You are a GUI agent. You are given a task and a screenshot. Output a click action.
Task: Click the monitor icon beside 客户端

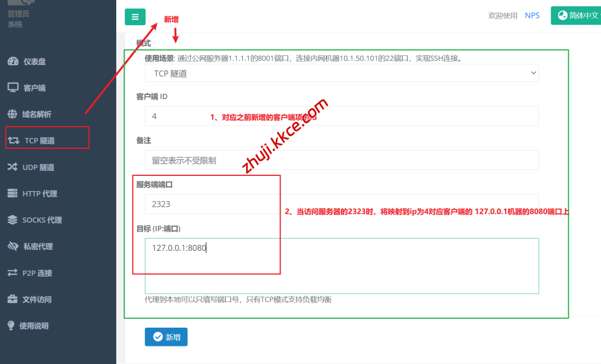13,88
